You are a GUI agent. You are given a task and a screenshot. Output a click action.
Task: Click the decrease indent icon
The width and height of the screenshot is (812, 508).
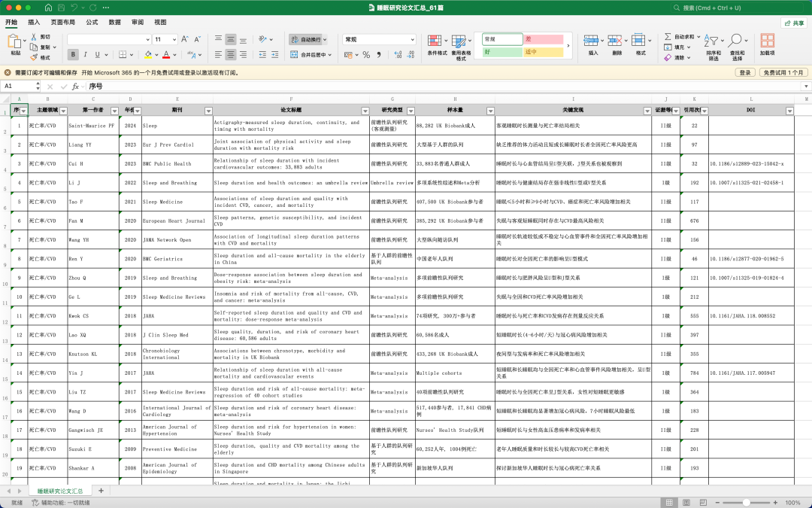tap(262, 54)
